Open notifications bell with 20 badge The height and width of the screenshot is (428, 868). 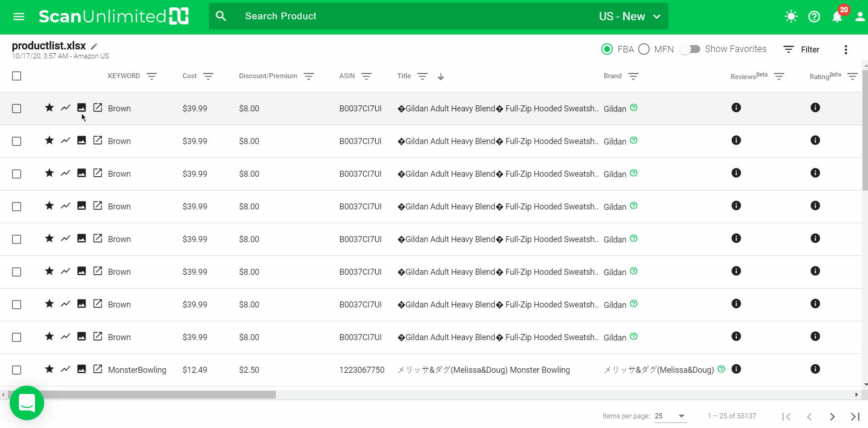click(x=837, y=17)
